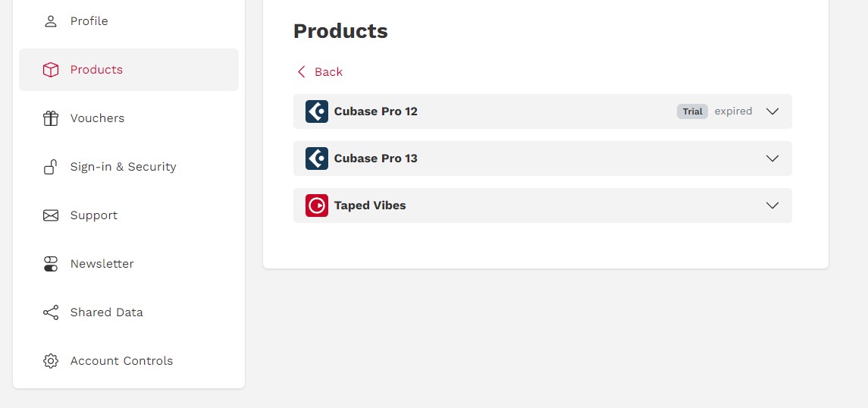Expand the Taped Vibes chevron

pos(772,206)
